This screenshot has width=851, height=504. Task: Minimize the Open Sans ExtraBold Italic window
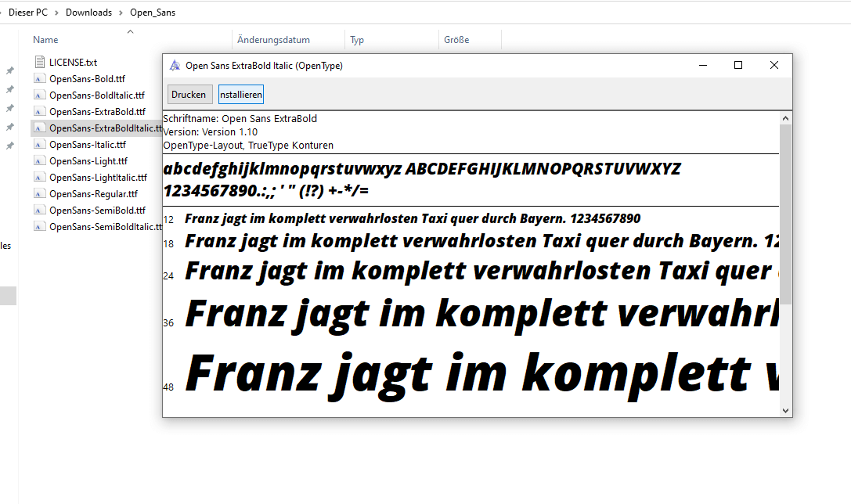click(x=703, y=65)
